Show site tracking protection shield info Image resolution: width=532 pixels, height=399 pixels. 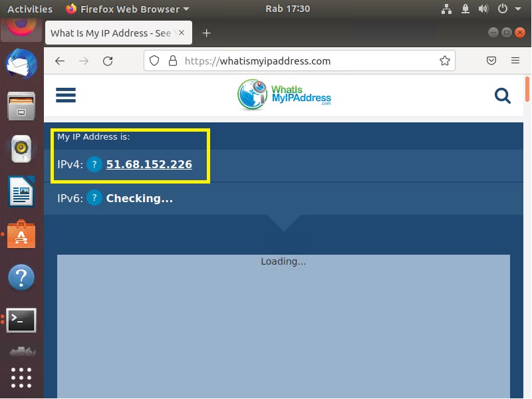[154, 61]
